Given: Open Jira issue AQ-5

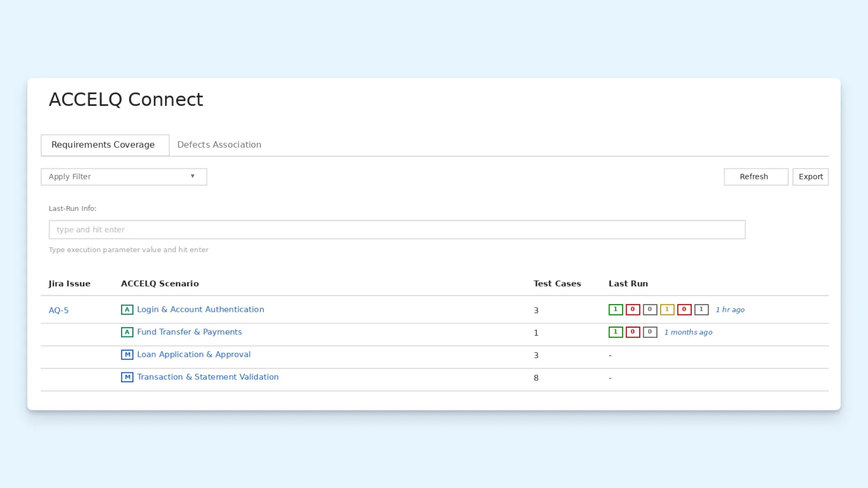Looking at the screenshot, I should [x=59, y=310].
